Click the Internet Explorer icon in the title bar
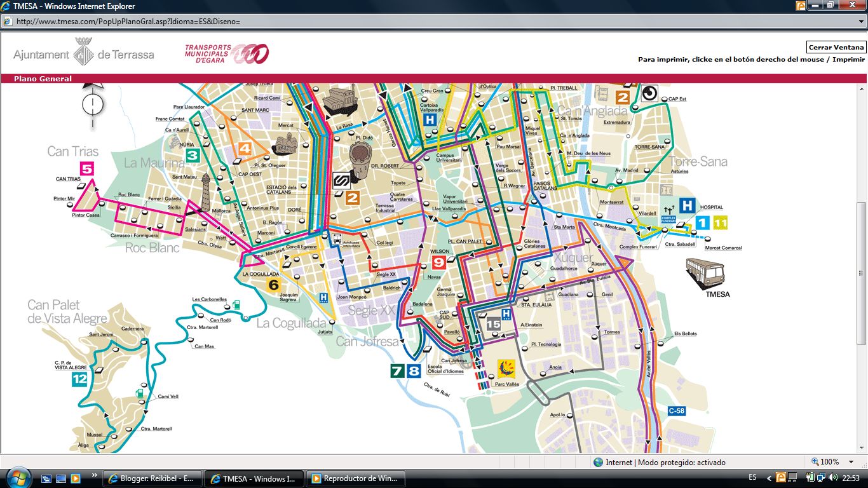868x488 pixels. coord(6,6)
